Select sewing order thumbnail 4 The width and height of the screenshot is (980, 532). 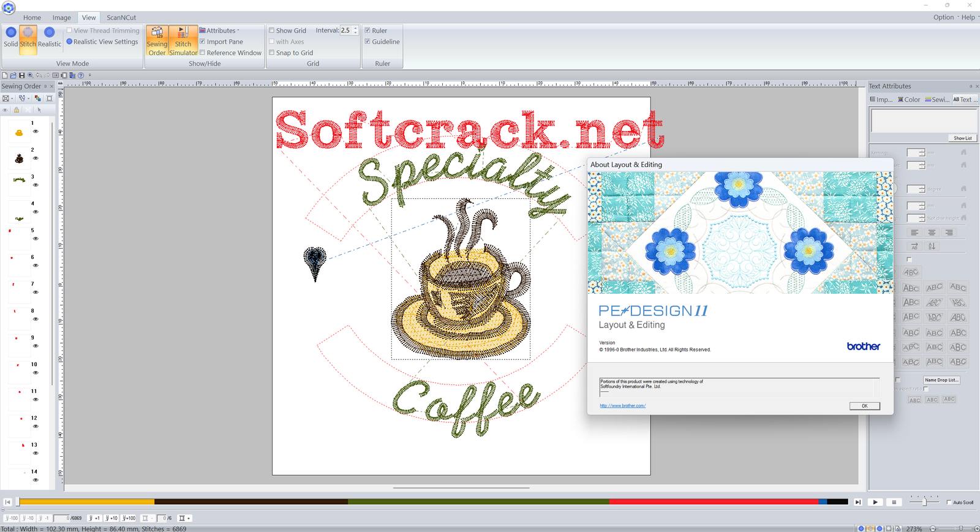click(19, 219)
